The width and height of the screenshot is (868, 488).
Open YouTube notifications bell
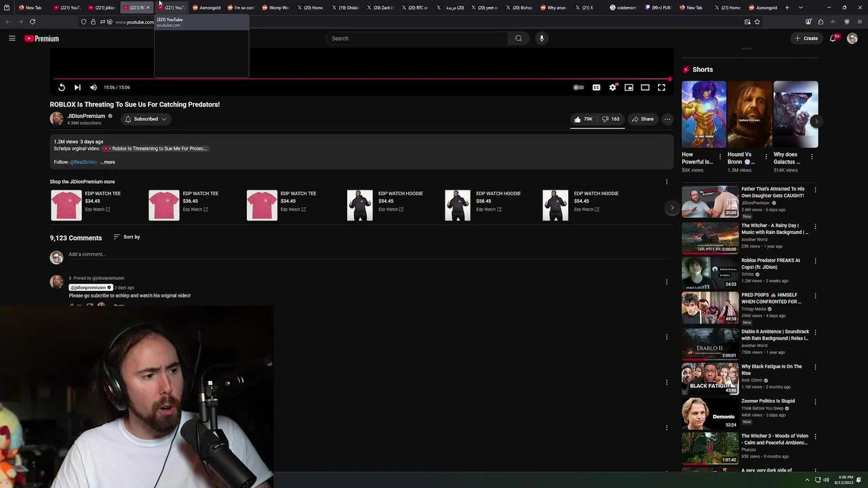click(x=833, y=39)
